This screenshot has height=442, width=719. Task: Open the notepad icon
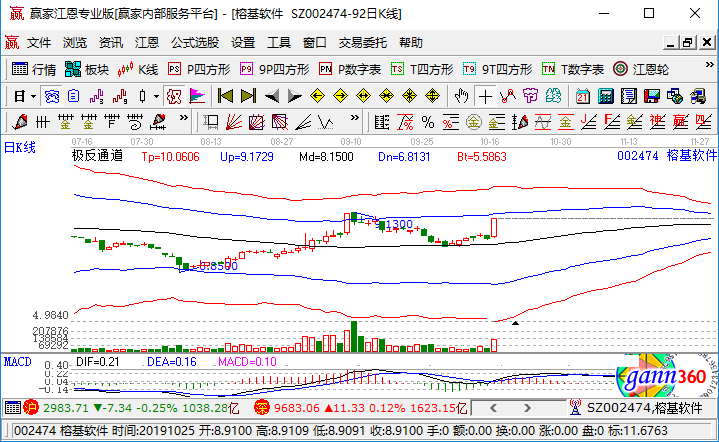[x=629, y=97]
